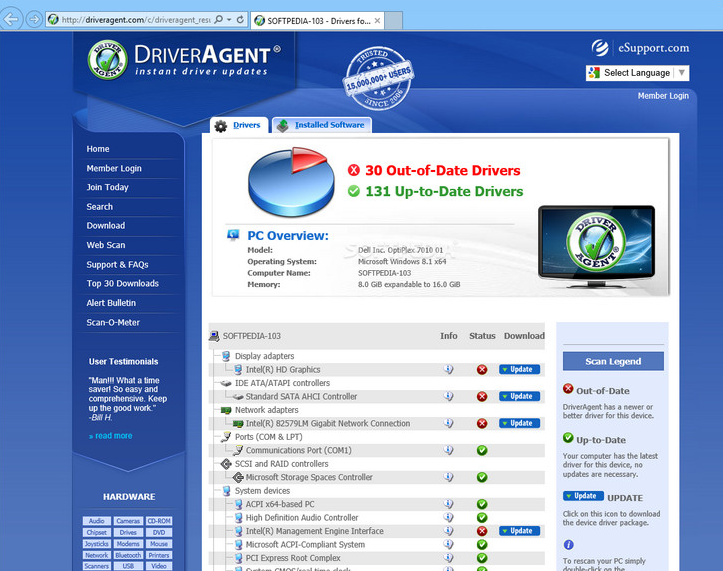
Task: Switch to the Installed Software tab
Action: click(x=322, y=125)
